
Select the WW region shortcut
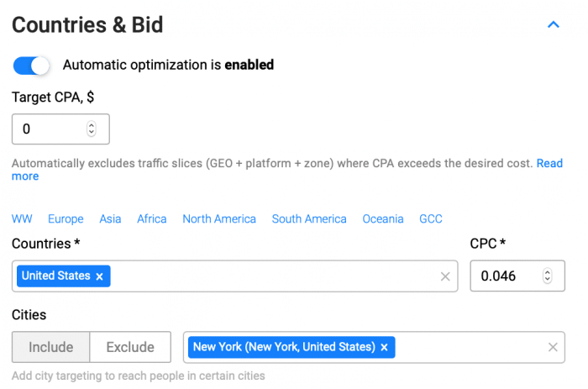coord(22,218)
